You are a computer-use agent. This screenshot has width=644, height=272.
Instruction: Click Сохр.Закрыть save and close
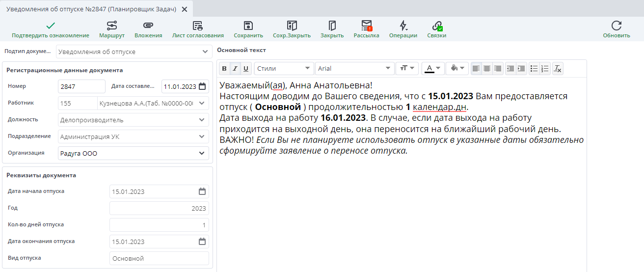coord(292,29)
